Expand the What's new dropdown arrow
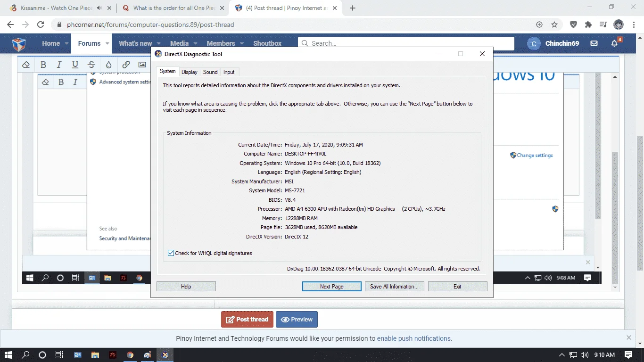 coord(158,43)
